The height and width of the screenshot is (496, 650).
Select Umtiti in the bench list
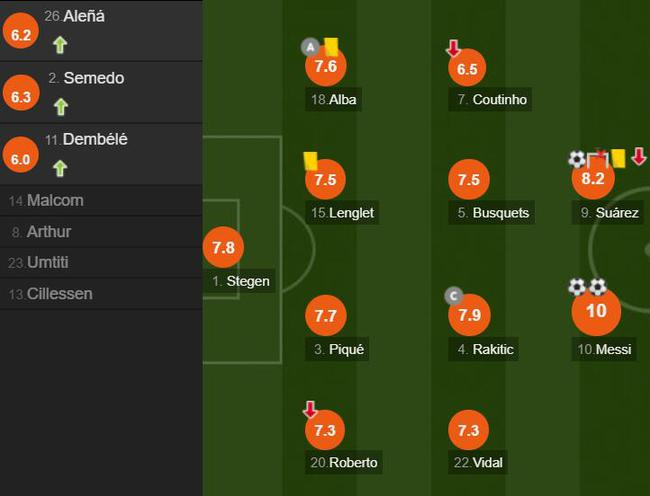101,263
